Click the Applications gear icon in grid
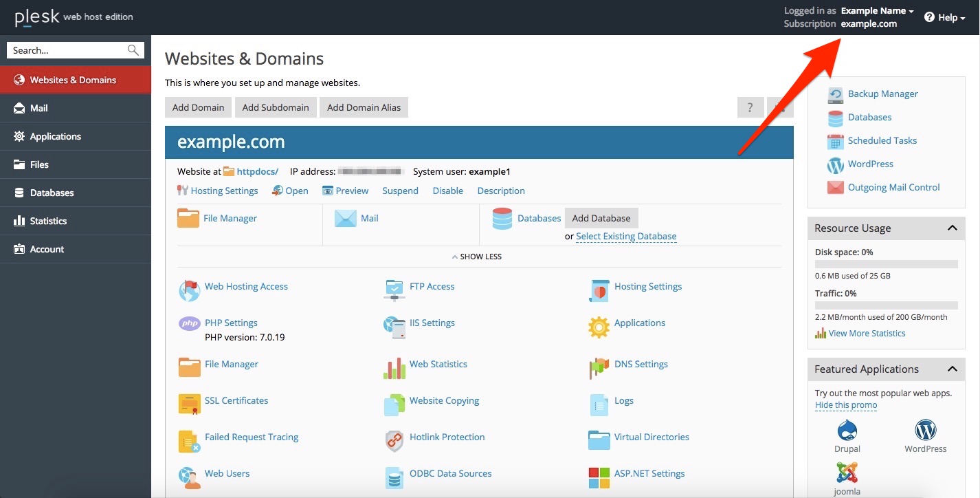The image size is (980, 498). pos(599,327)
